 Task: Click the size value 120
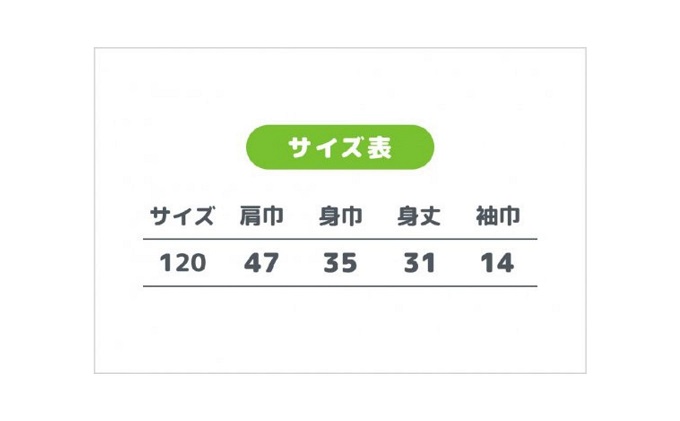click(x=183, y=263)
